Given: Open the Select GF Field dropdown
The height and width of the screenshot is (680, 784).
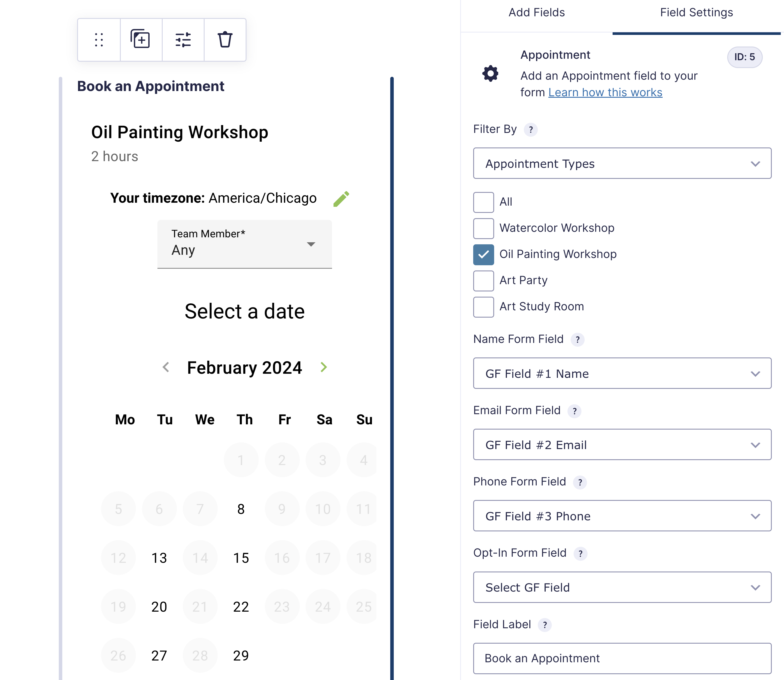Looking at the screenshot, I should click(622, 588).
